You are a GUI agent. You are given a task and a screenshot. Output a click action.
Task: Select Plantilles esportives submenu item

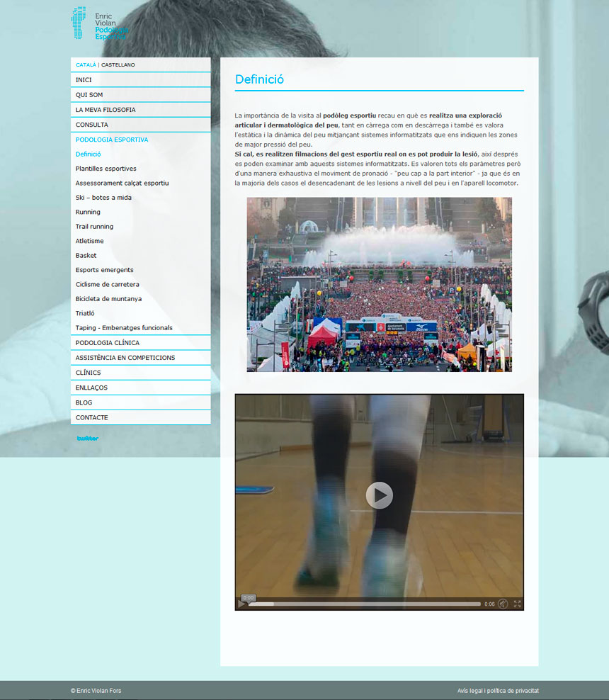(x=106, y=169)
